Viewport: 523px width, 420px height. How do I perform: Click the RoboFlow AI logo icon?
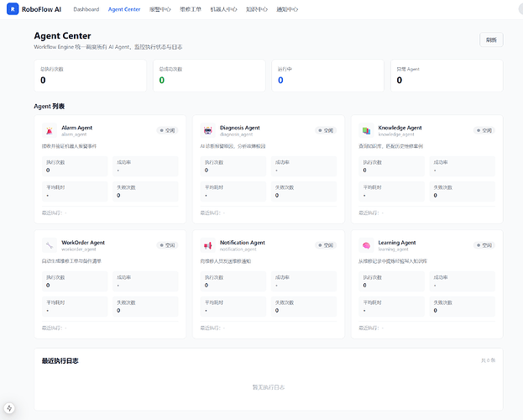pyautogui.click(x=13, y=9)
